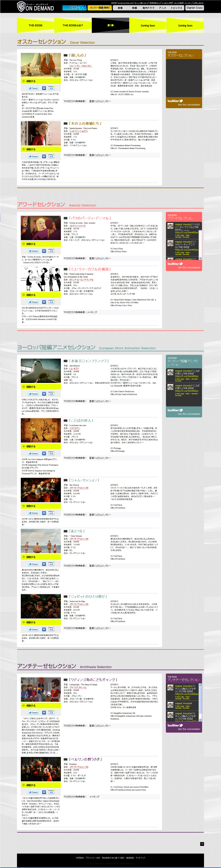Tweet the Jean-Francois film
Screen dimensions: 221x868
pyautogui.click(x=33, y=394)
